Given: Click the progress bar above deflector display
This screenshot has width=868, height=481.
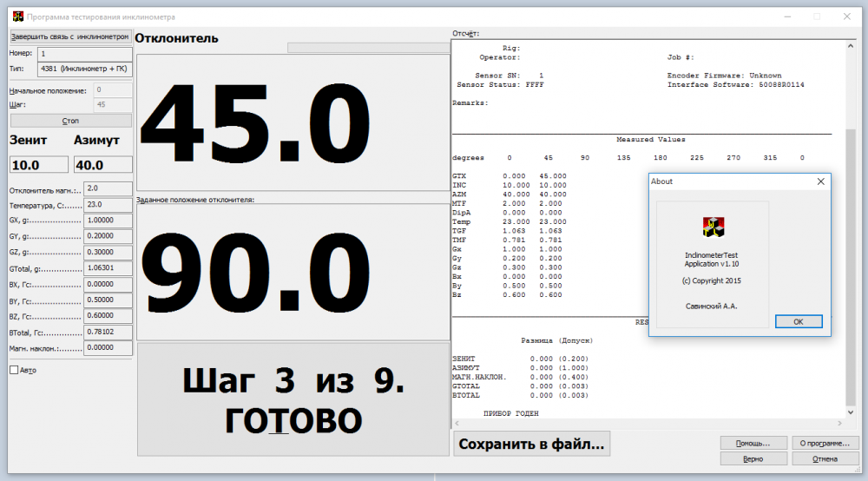Looking at the screenshot, I should coord(369,48).
